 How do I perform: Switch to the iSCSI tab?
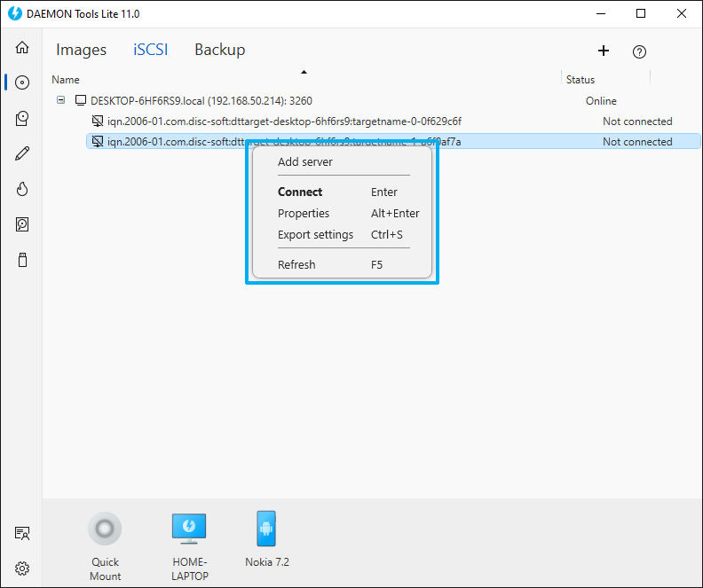pos(151,50)
